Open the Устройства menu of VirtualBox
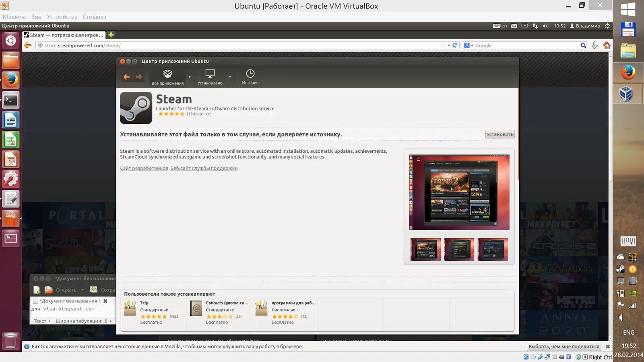This screenshot has width=644, height=362. [62, 17]
